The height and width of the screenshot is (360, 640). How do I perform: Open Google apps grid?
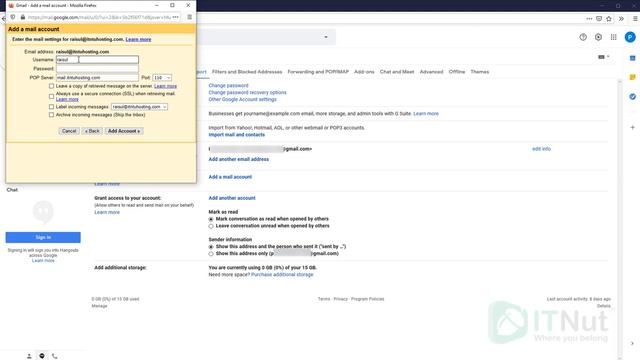(613, 37)
